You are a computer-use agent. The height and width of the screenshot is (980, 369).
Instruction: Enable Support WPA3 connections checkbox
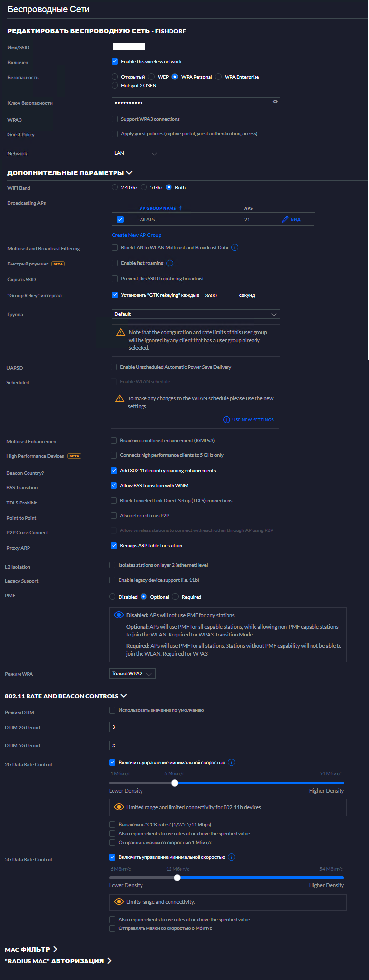coord(114,119)
